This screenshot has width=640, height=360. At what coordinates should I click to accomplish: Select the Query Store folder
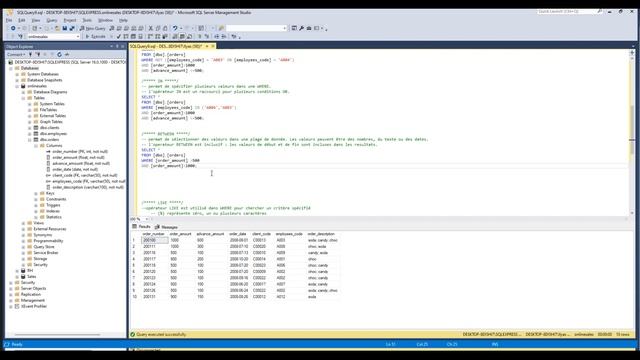tap(44, 247)
